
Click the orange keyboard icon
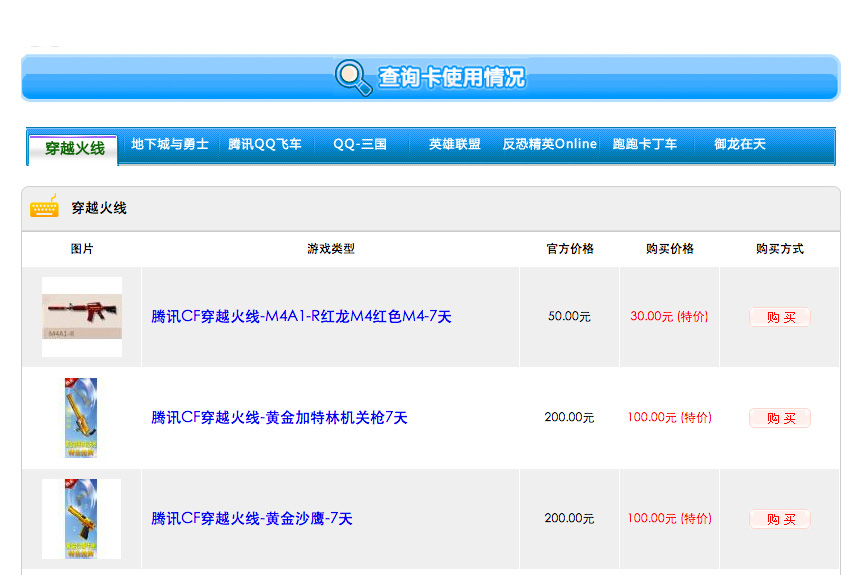[44, 207]
